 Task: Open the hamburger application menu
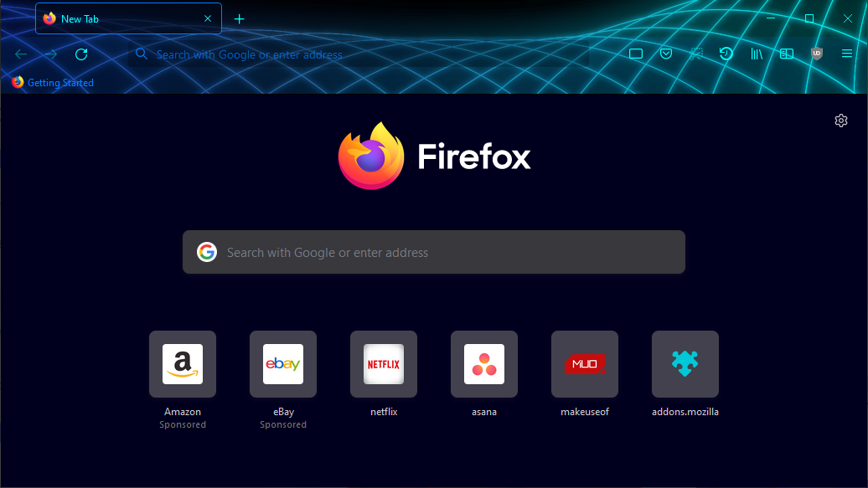(847, 54)
